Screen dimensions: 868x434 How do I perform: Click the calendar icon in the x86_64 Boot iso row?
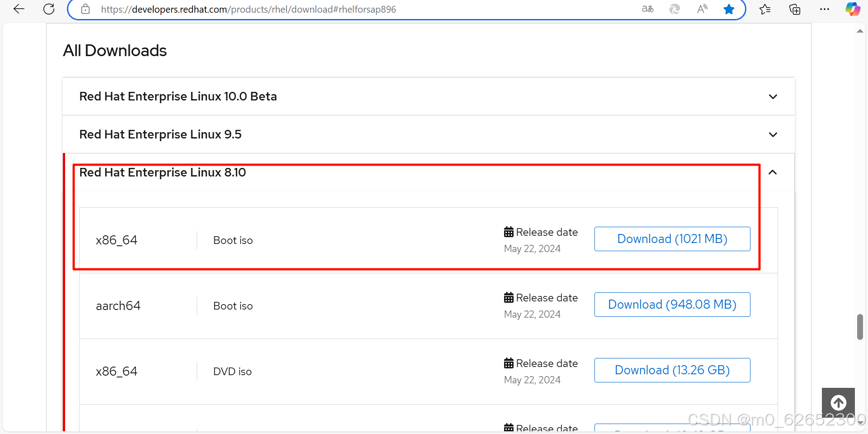point(509,232)
